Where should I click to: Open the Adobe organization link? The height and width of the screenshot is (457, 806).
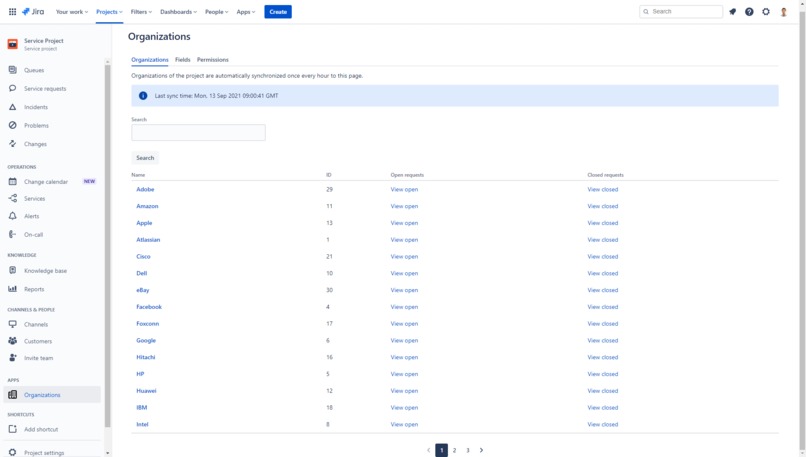pos(145,189)
